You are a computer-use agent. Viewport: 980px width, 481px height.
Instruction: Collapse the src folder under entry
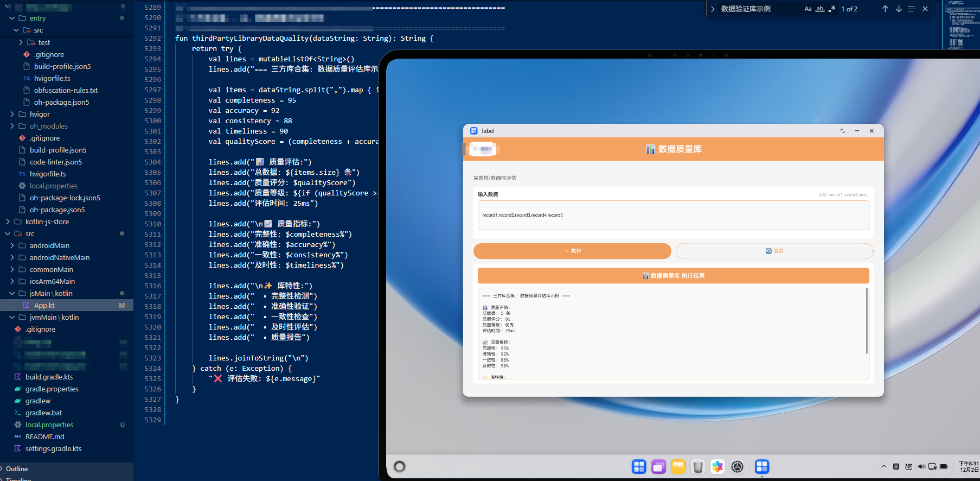click(16, 30)
